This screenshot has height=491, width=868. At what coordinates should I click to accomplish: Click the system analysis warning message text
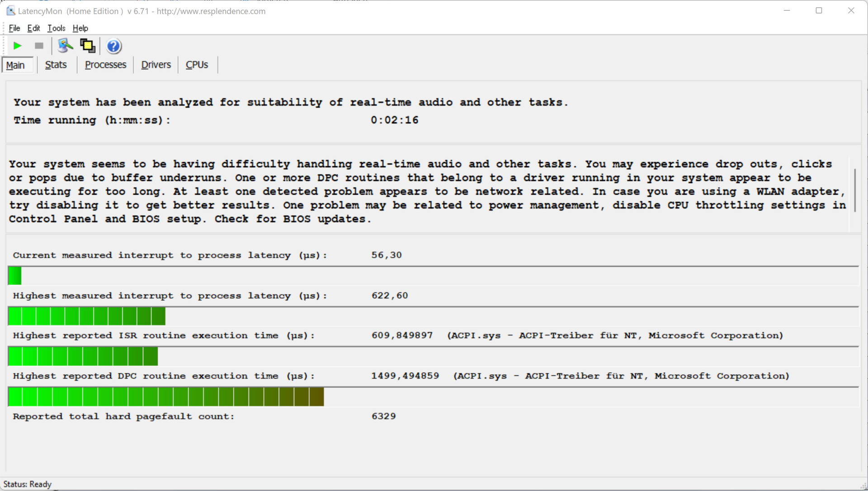[427, 192]
